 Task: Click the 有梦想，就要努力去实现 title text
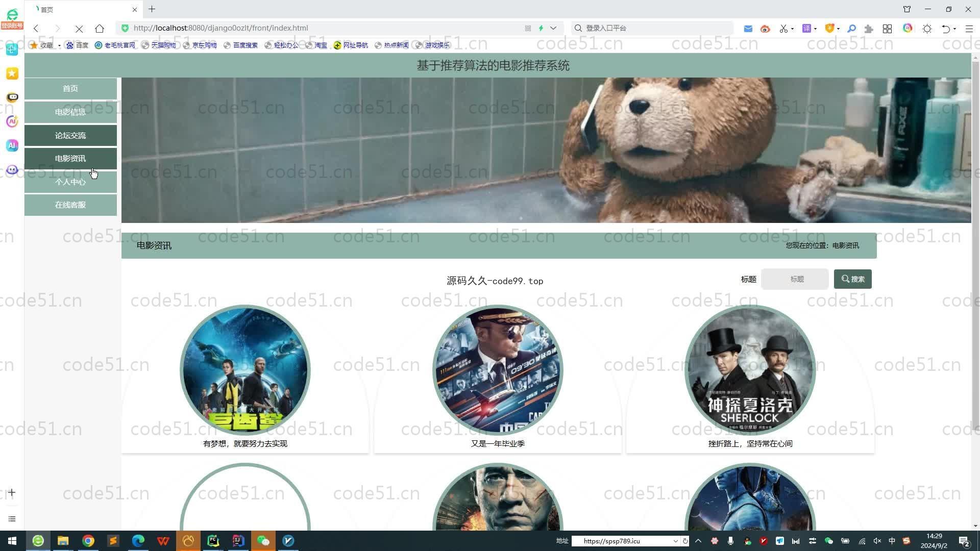245,444
